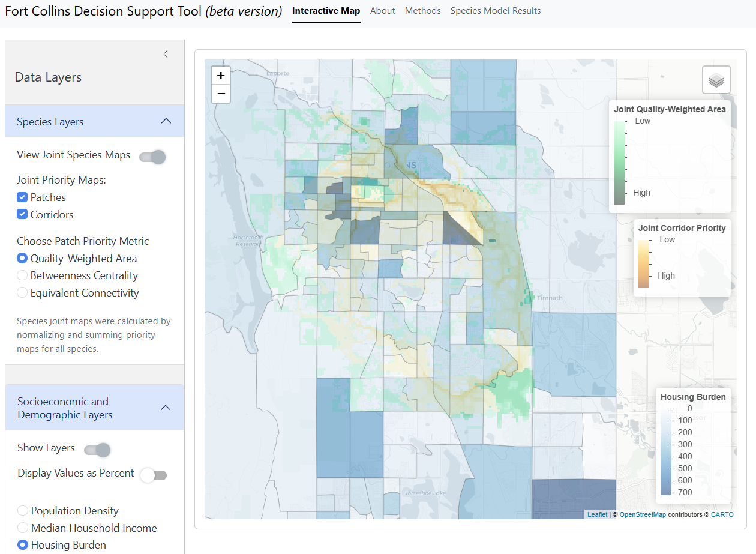Enable Display Values as Percent
This screenshot has height=554, width=756.
pos(154,475)
